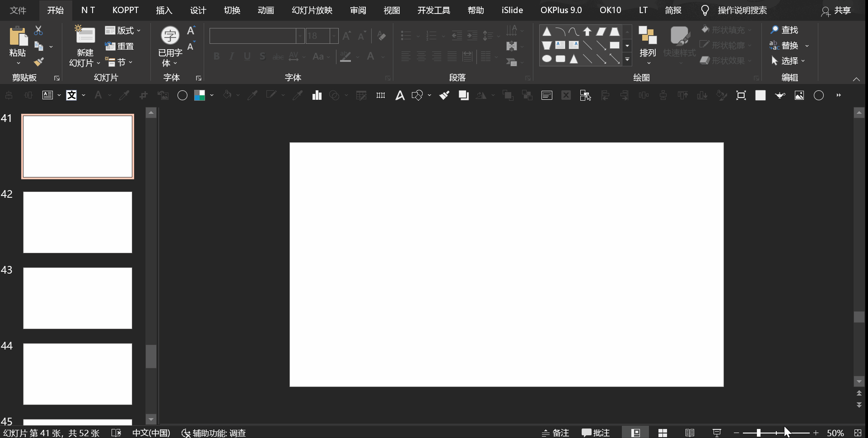This screenshot has width=868, height=438.
Task: Click the picture icon in quick access toolbar
Action: [799, 95]
